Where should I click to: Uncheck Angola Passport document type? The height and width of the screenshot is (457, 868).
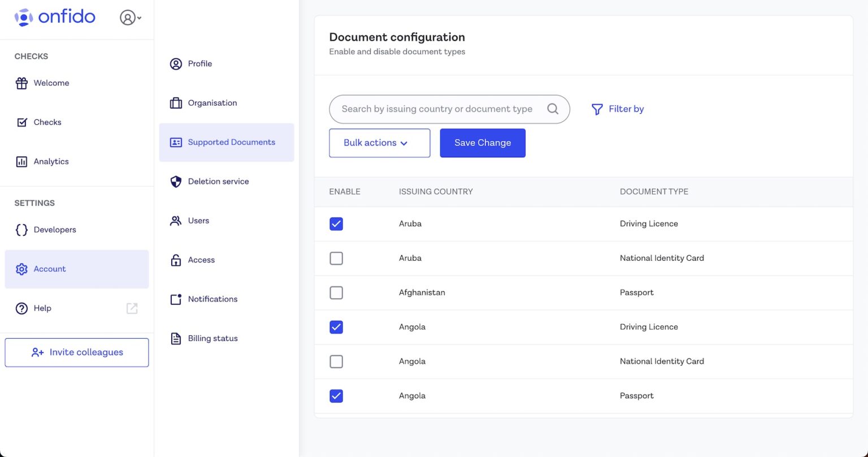click(x=336, y=396)
